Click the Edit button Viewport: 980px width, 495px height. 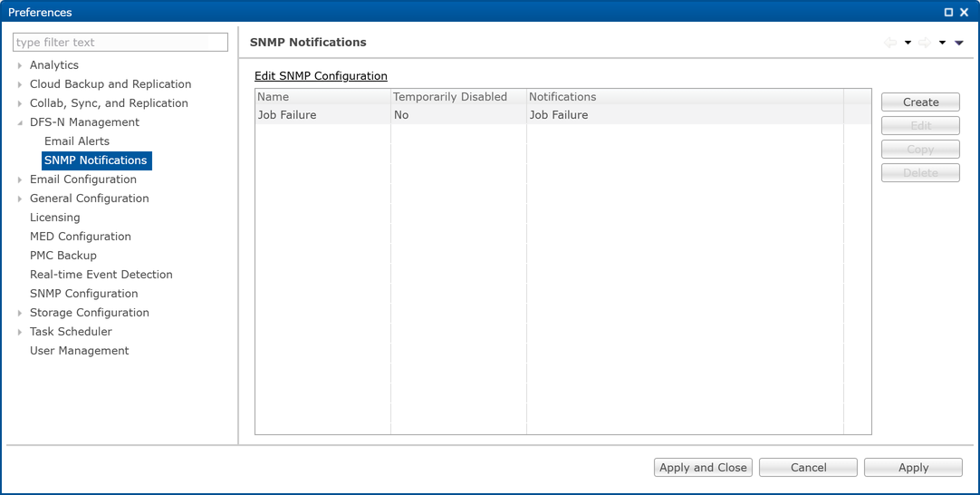[x=920, y=126]
